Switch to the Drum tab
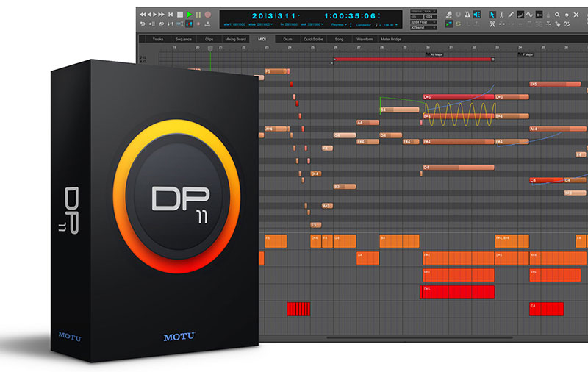Screen dimensions: 588x372 287,39
